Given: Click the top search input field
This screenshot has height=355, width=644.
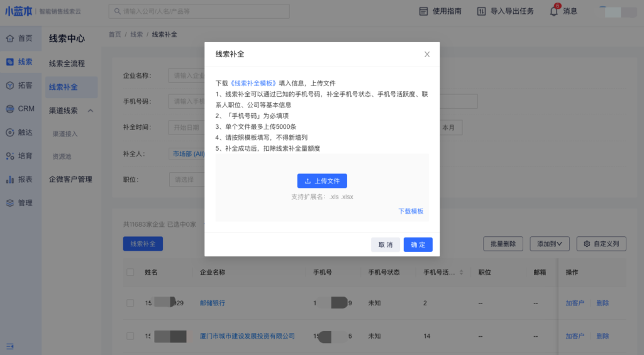Looking at the screenshot, I should [x=199, y=11].
